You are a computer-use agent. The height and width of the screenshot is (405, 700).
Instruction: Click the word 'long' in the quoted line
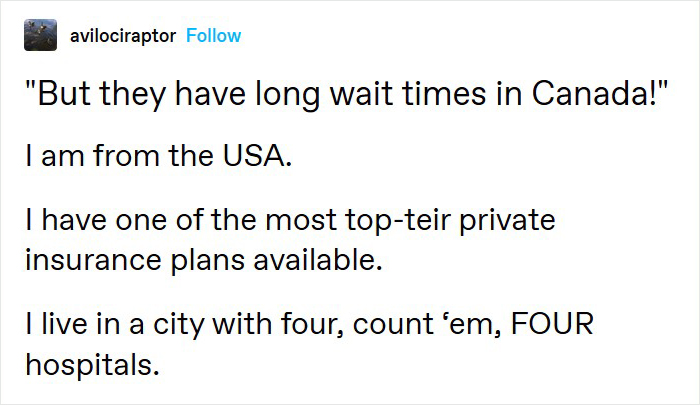point(287,96)
